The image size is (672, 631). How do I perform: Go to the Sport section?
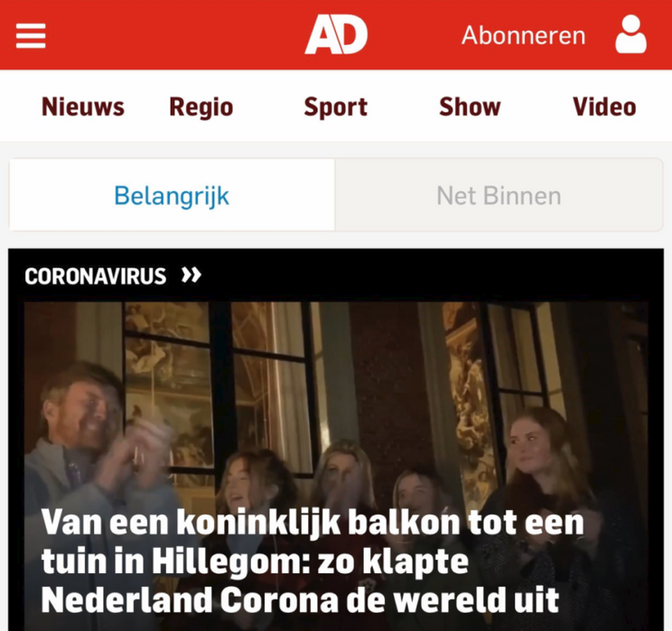click(336, 107)
